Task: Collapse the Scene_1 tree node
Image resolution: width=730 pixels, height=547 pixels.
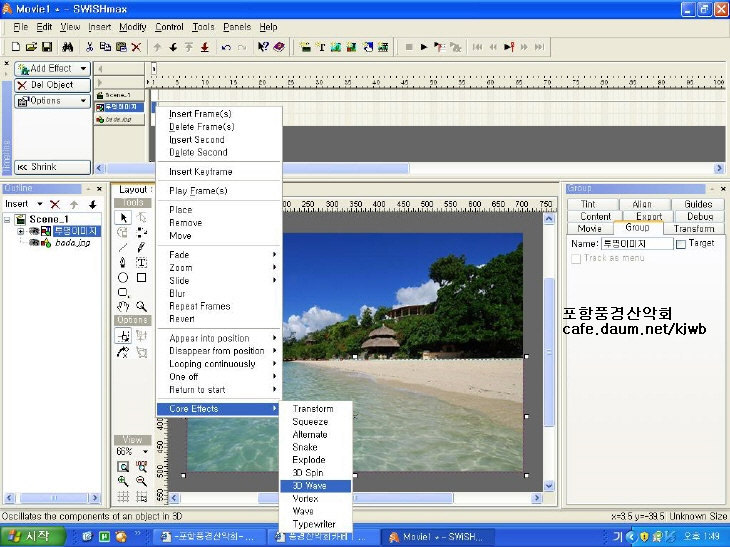Action: click(x=7, y=219)
